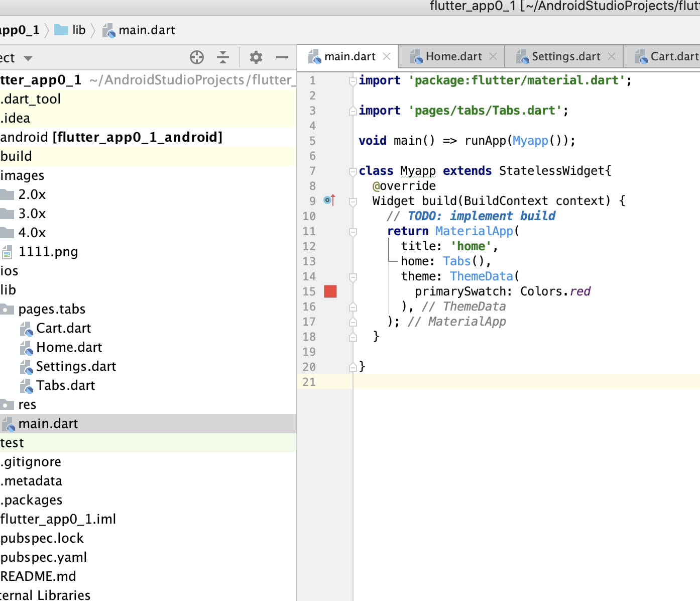The height and width of the screenshot is (601, 700).
Task: Close the Home.dart editor tab
Action: [493, 56]
